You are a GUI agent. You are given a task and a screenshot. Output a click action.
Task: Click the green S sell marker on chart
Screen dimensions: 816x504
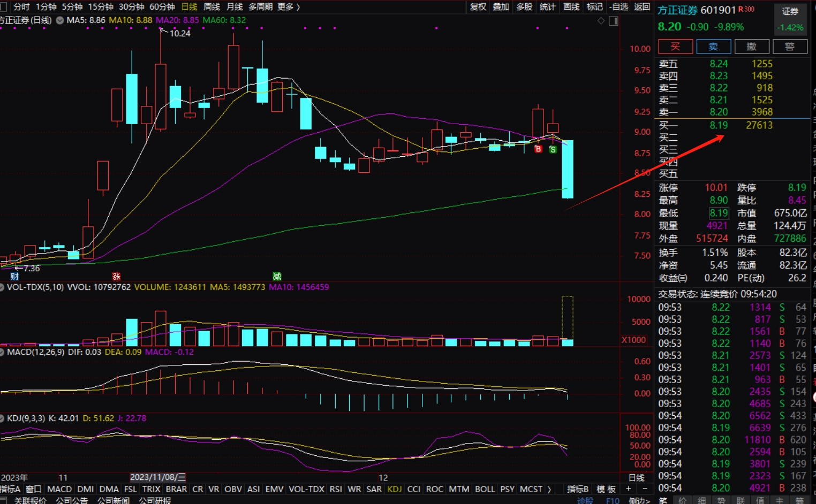[553, 150]
